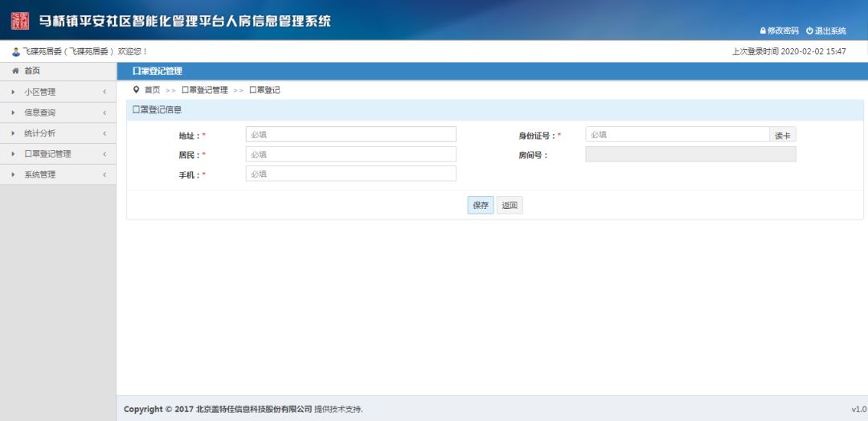The width and height of the screenshot is (868, 421).
Task: Click the power icon beside 退出系统
Action: [x=809, y=31]
